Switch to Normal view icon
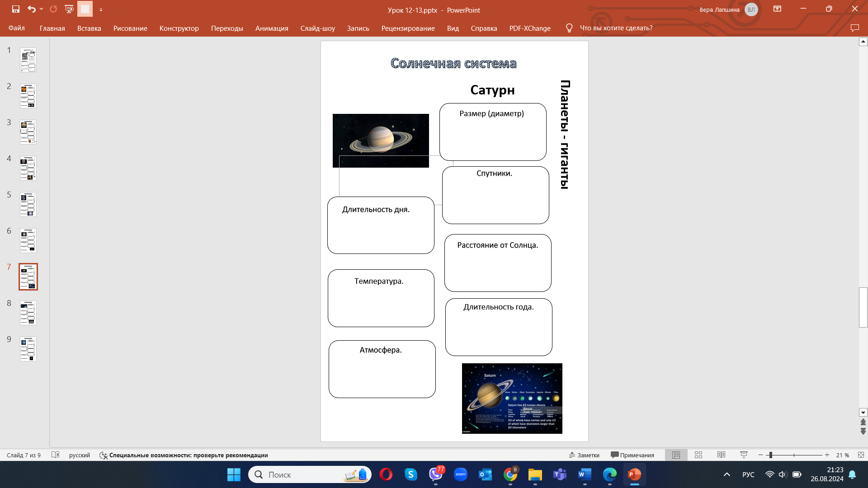The height and width of the screenshot is (488, 868). pos(676,455)
